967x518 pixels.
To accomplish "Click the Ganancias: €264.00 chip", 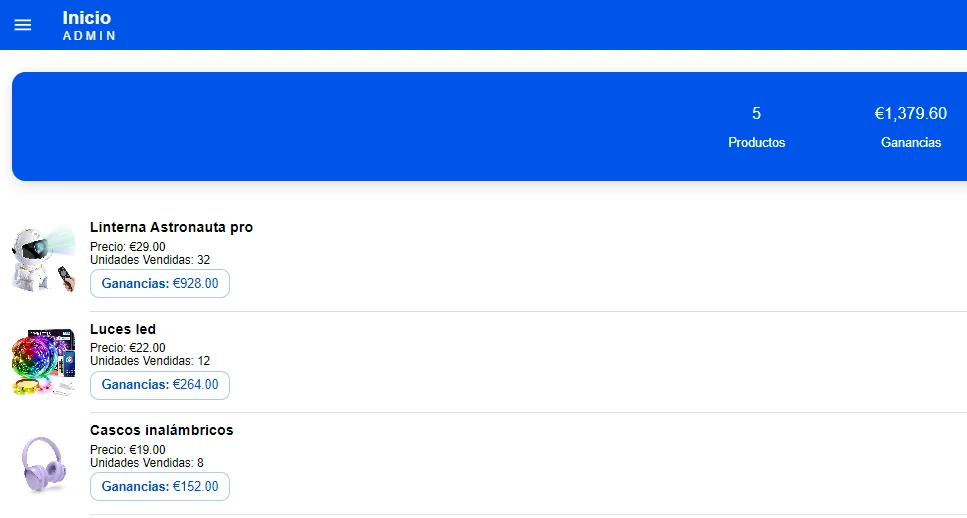I will pyautogui.click(x=160, y=385).
